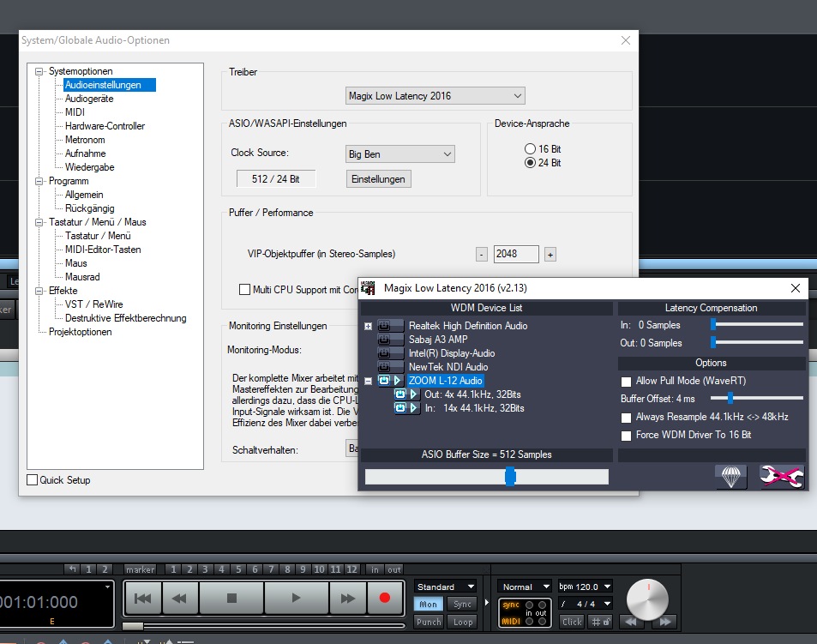Open the Treiber driver dropdown
The height and width of the screenshot is (644, 817).
pos(435,96)
